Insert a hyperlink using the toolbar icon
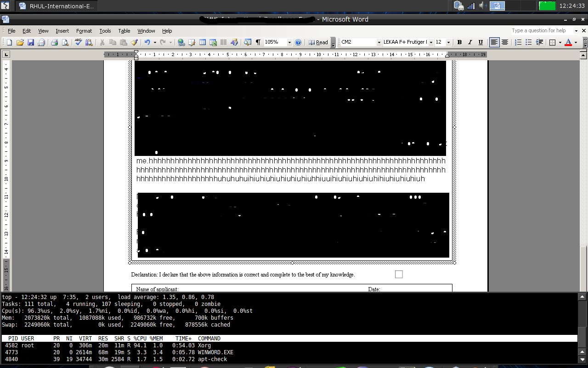The width and height of the screenshot is (588, 368). click(181, 42)
